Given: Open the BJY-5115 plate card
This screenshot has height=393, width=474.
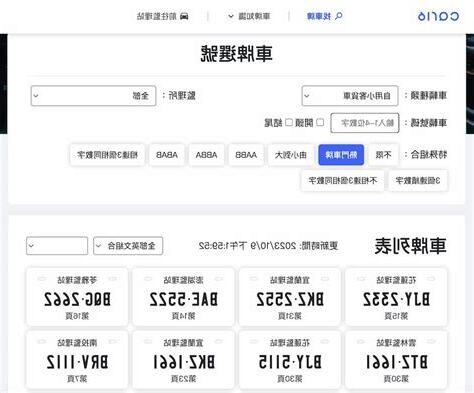Looking at the screenshot, I should click(290, 359).
